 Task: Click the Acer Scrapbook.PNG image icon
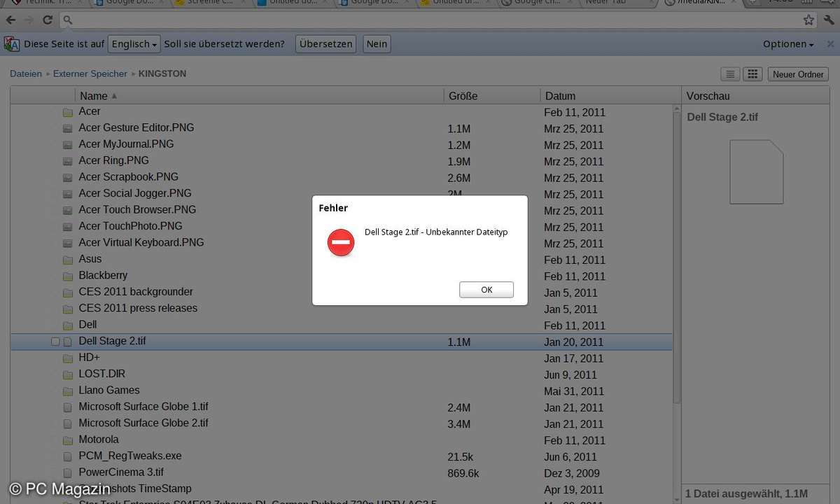[67, 178]
